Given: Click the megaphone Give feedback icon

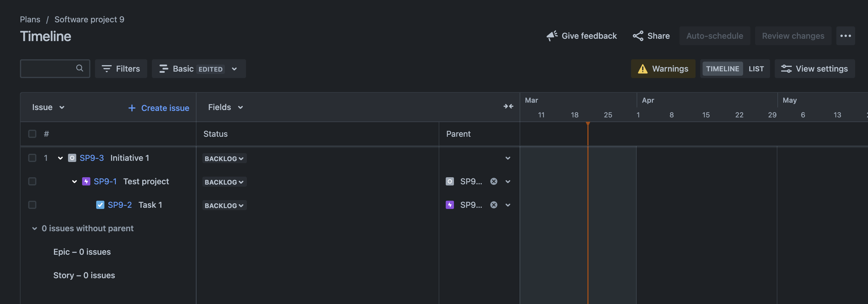Looking at the screenshot, I should (x=552, y=36).
